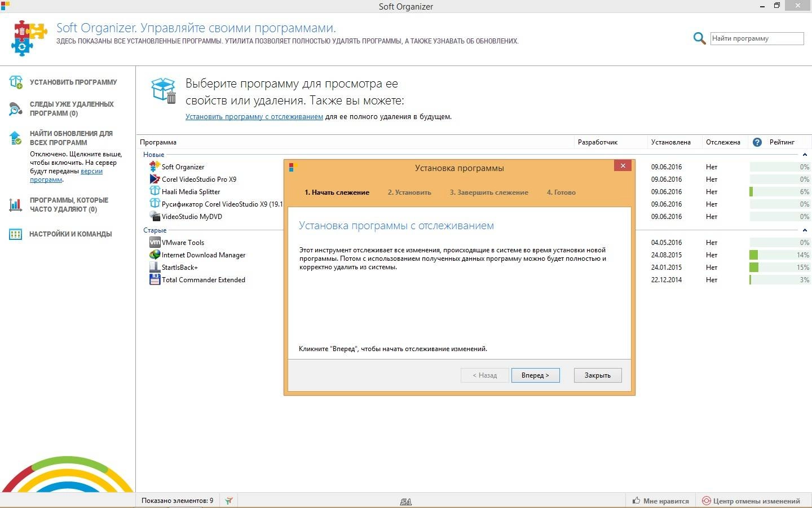Click install date '24.08.2015'
Screen dimensions: 812x508
(667, 255)
